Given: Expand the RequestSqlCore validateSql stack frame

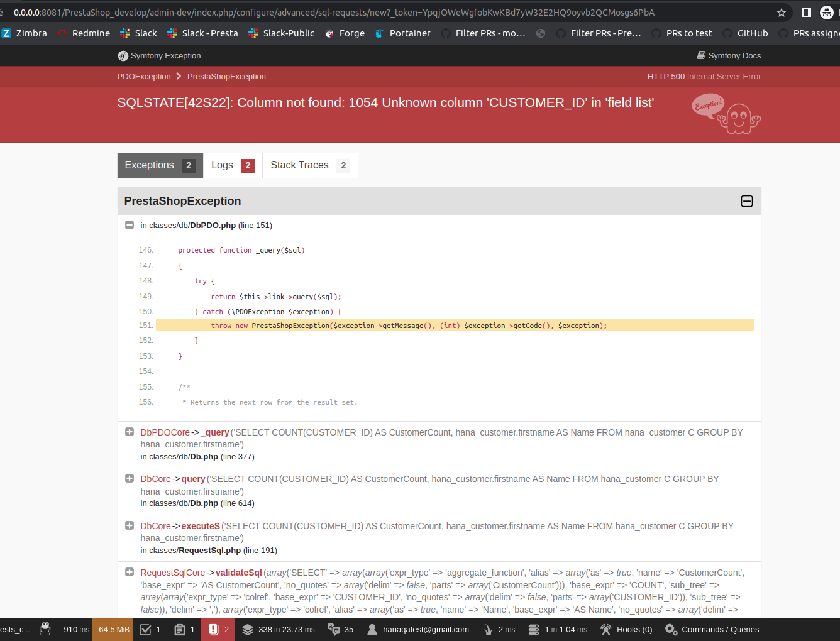Looking at the screenshot, I should [129, 572].
